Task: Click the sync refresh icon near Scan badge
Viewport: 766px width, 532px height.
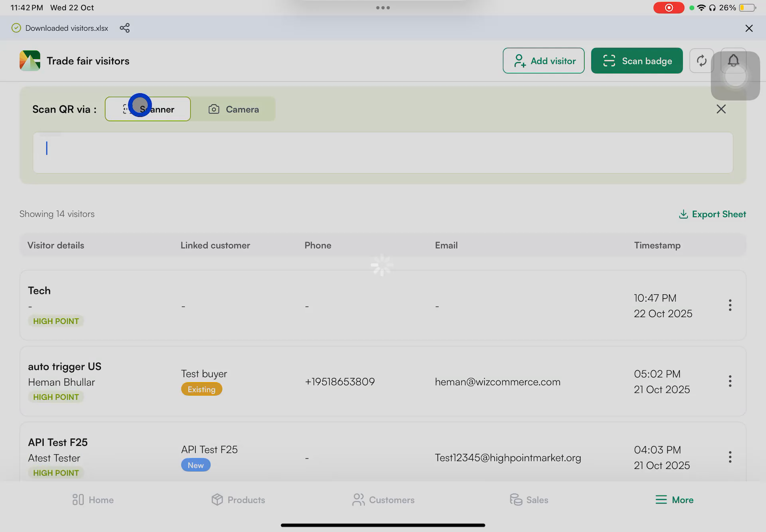Action: point(701,61)
